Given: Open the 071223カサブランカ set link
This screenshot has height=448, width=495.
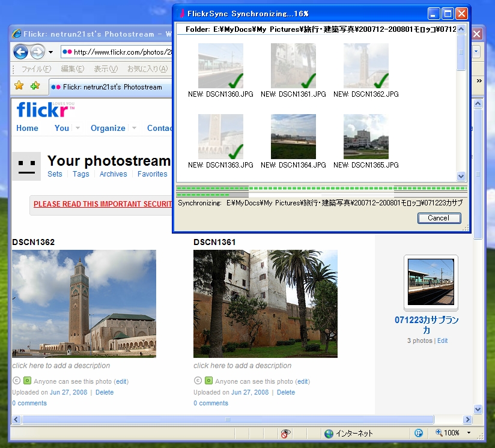Looking at the screenshot, I should [x=427, y=325].
